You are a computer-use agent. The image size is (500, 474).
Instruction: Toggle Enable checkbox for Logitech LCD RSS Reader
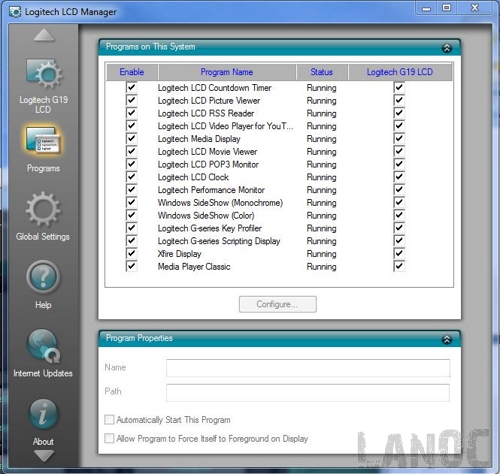click(131, 113)
